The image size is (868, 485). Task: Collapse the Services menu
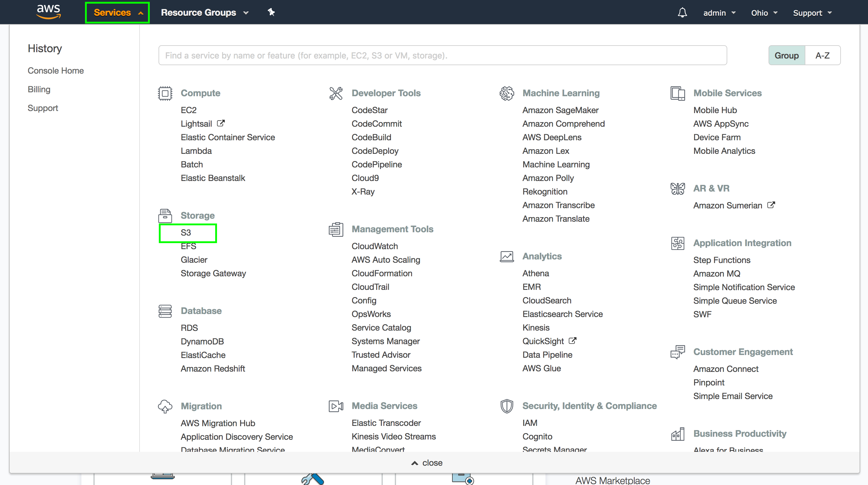coord(118,13)
